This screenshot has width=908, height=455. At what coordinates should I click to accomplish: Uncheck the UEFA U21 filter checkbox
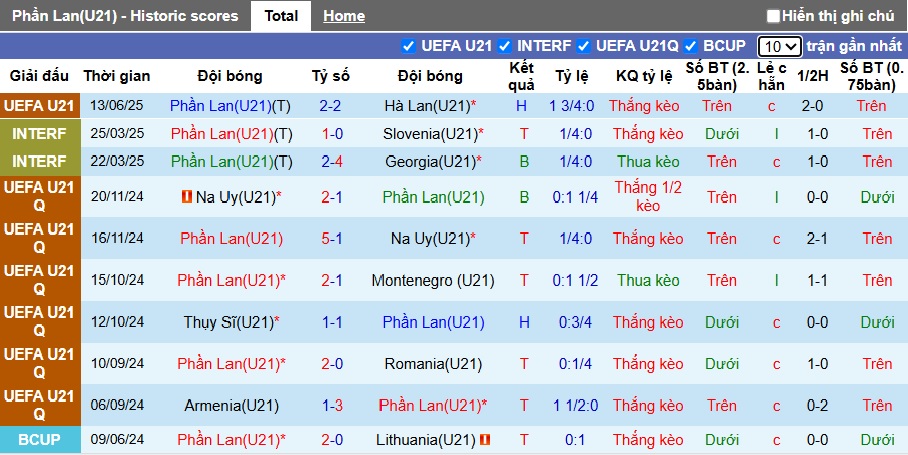(408, 46)
